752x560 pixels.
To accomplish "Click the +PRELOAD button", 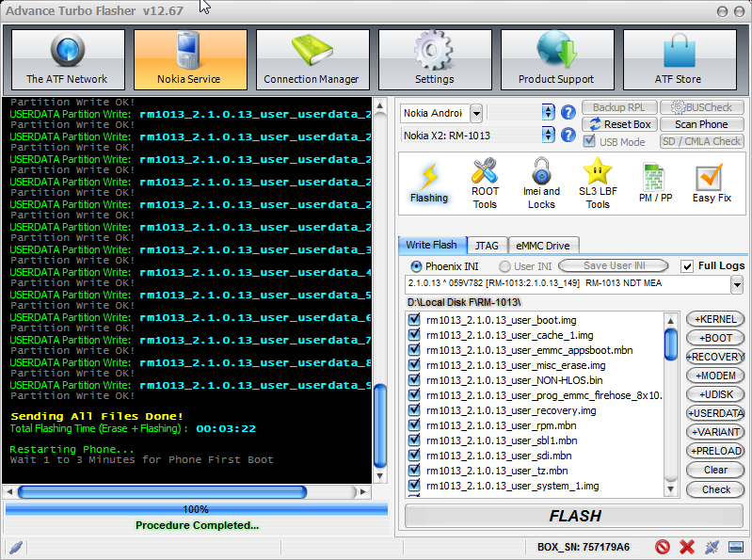I will pyautogui.click(x=715, y=451).
